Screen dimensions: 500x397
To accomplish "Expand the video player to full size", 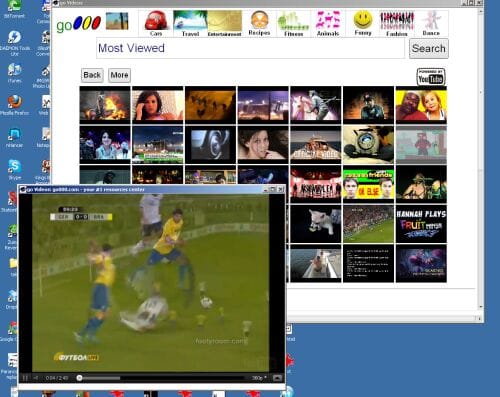I will [277, 378].
